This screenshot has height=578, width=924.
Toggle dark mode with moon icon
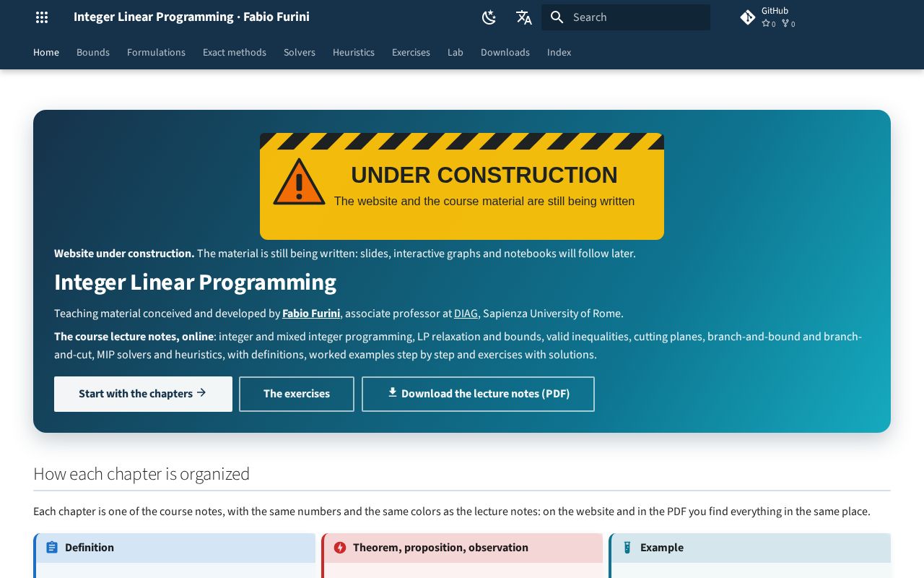pyautogui.click(x=489, y=17)
